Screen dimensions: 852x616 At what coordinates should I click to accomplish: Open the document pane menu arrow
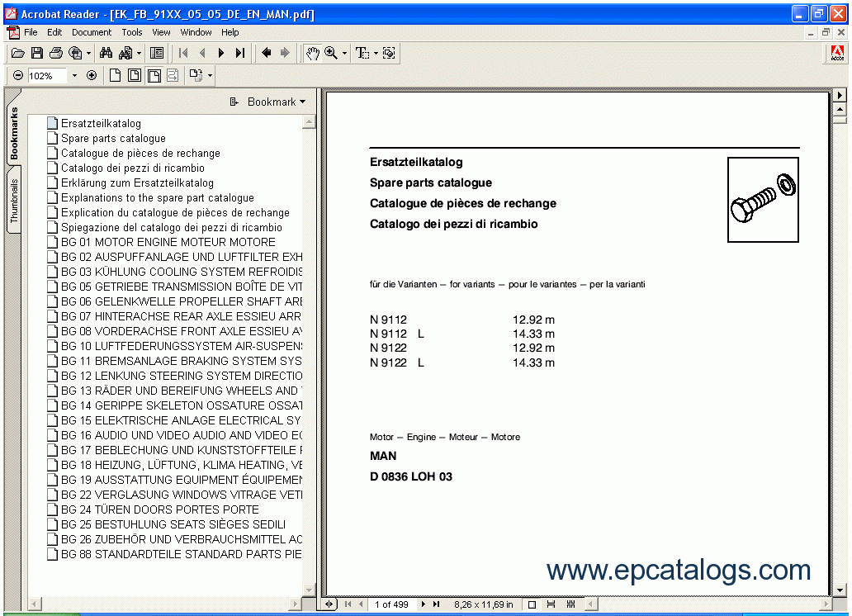coord(840,95)
